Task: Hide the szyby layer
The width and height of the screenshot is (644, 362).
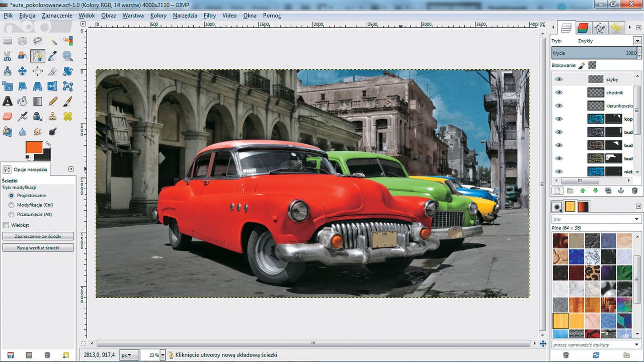Action: pyautogui.click(x=558, y=79)
